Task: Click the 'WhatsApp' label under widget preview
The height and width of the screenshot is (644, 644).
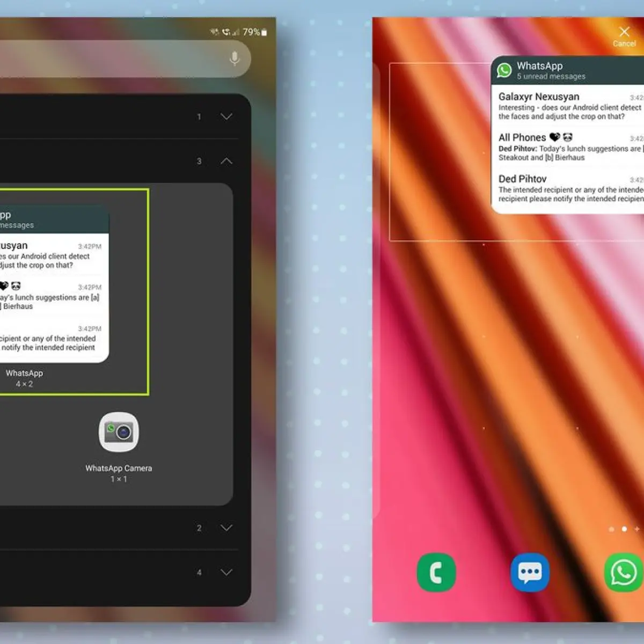Action: (x=24, y=373)
